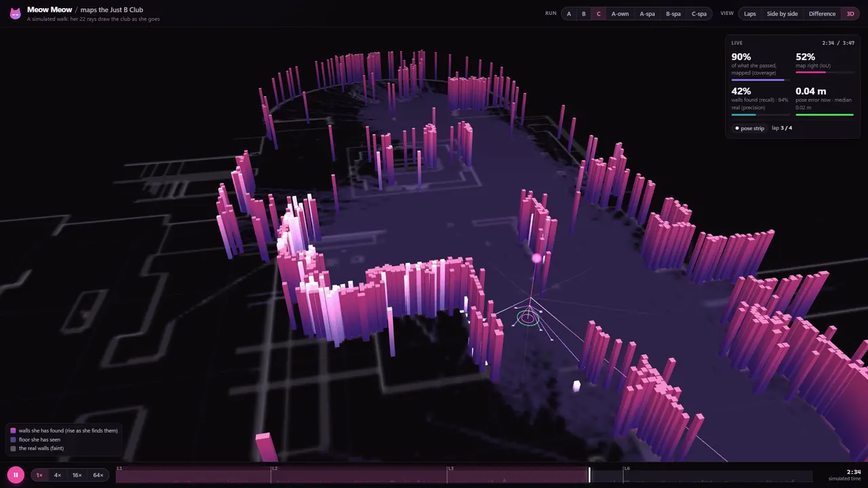
Task: Select run C
Action: click(x=599, y=14)
